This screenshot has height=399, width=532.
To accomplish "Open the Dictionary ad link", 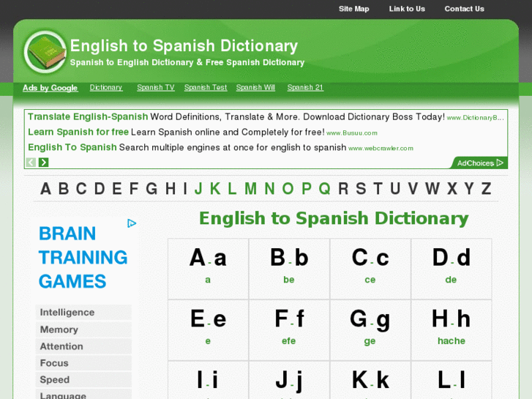I will (x=106, y=88).
